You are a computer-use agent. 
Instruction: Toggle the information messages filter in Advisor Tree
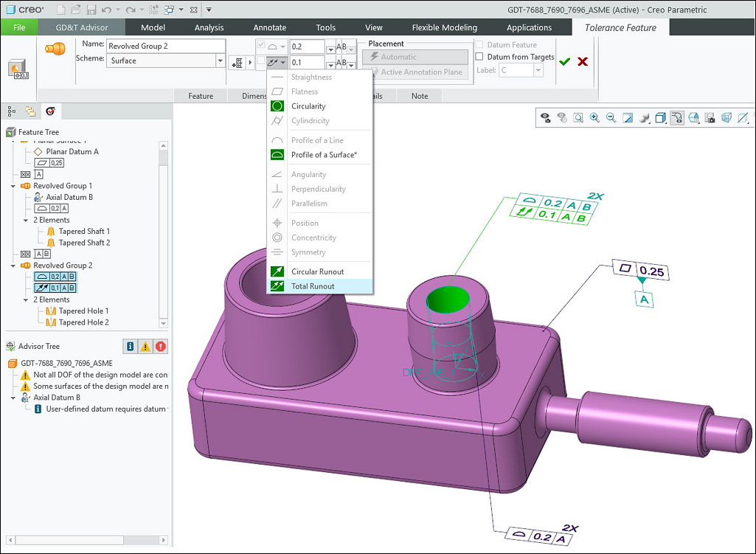click(130, 346)
